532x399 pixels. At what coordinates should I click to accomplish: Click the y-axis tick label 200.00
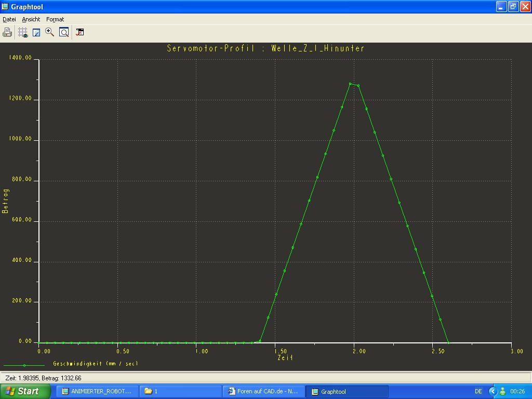[22, 301]
